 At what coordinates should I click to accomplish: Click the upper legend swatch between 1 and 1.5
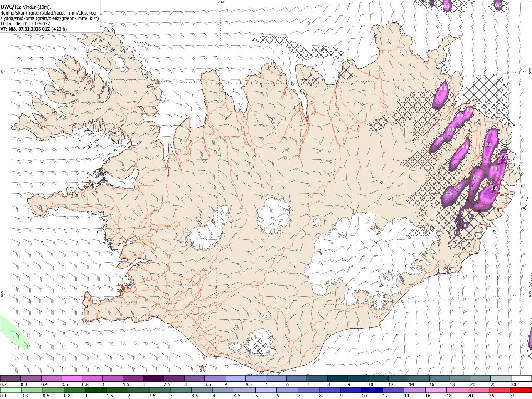(113, 378)
